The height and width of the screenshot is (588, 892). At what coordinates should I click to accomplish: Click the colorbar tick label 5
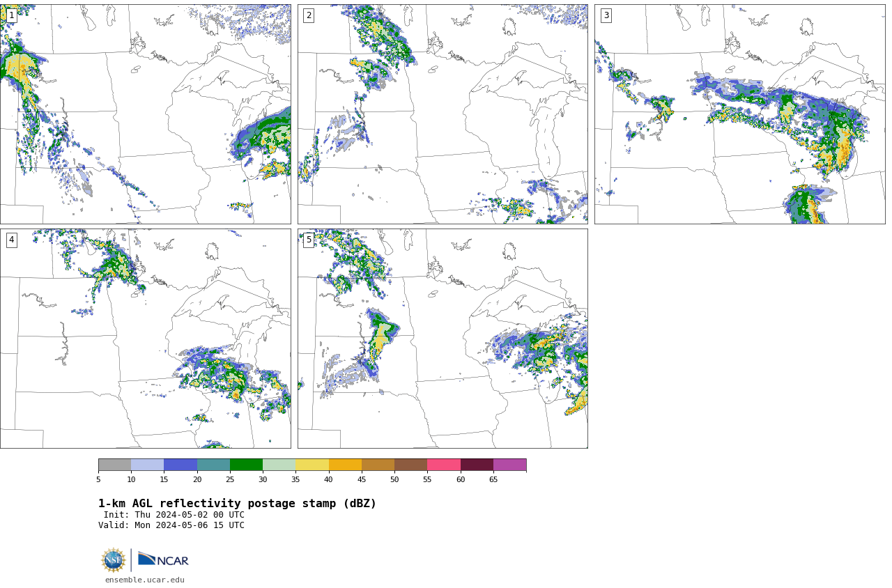[98, 479]
